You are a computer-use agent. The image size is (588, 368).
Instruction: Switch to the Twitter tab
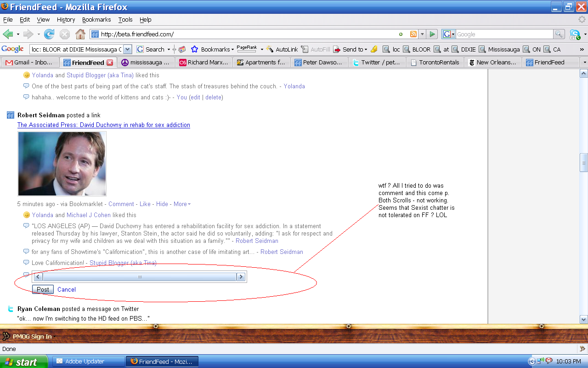click(x=377, y=62)
